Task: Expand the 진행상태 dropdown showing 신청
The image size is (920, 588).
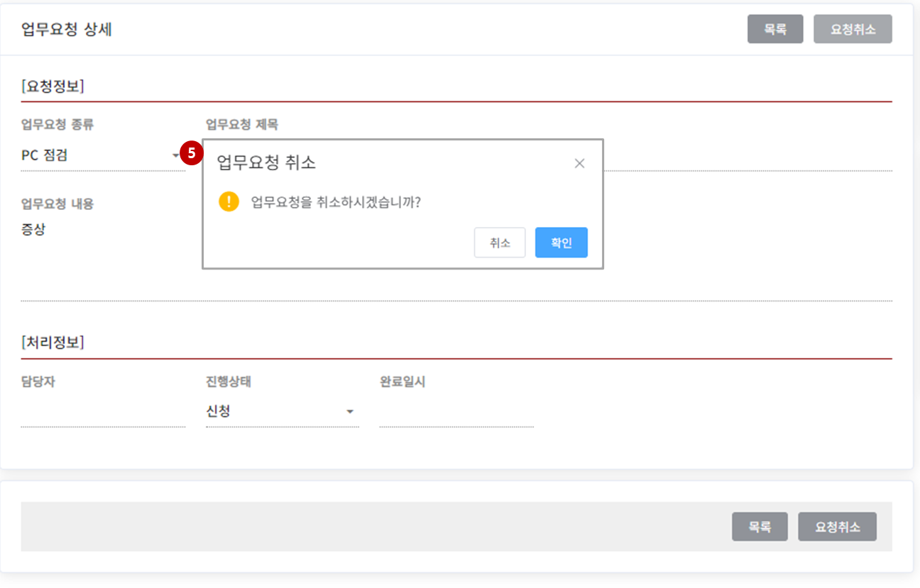Action: point(281,411)
